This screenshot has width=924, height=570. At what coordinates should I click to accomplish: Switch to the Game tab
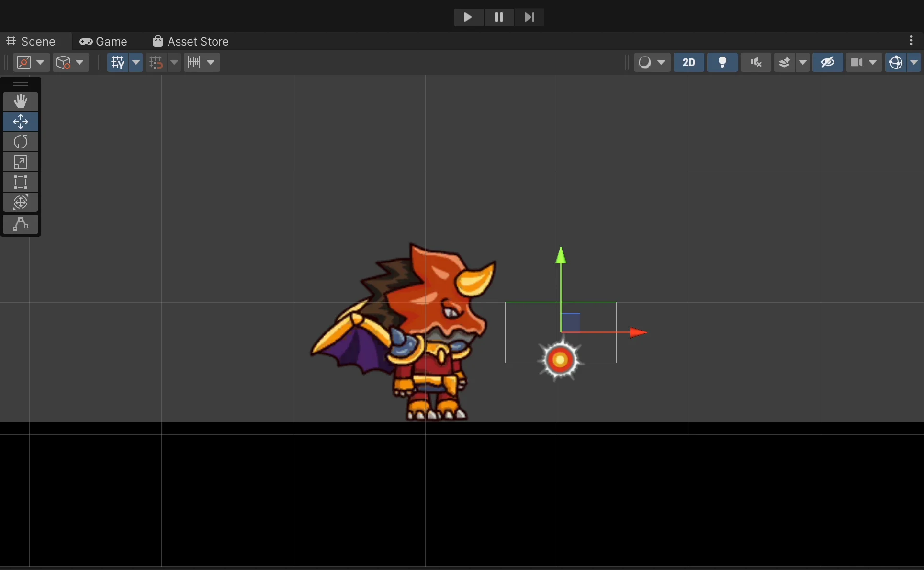[103, 41]
